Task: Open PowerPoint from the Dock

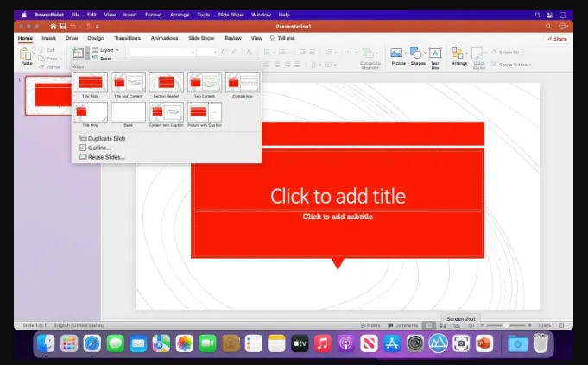Action: click(x=484, y=343)
